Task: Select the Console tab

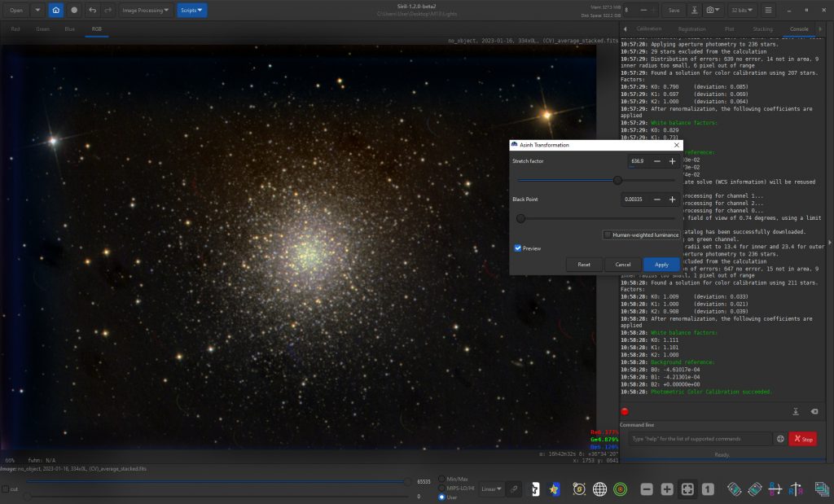Action: click(799, 28)
